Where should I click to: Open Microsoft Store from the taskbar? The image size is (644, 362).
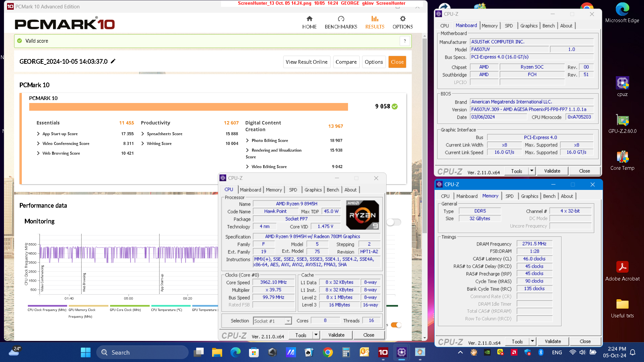click(254, 352)
